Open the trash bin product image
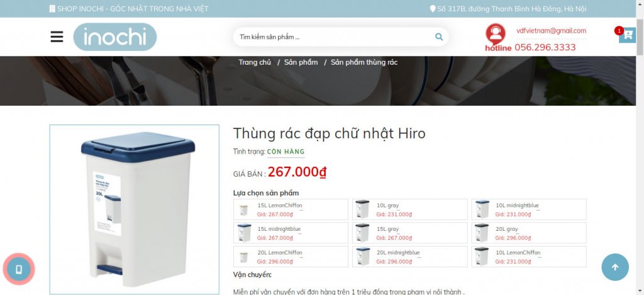644x295 pixels. point(135,209)
